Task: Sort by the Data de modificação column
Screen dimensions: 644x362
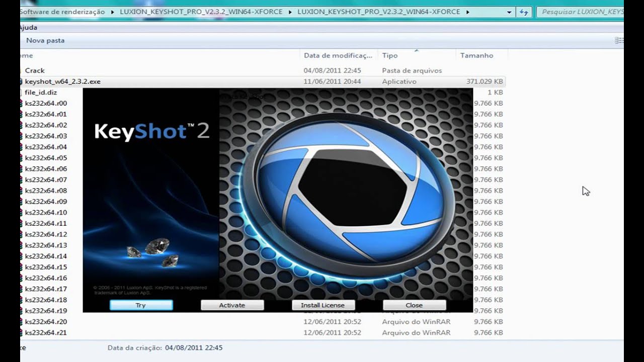Action: 338,55
